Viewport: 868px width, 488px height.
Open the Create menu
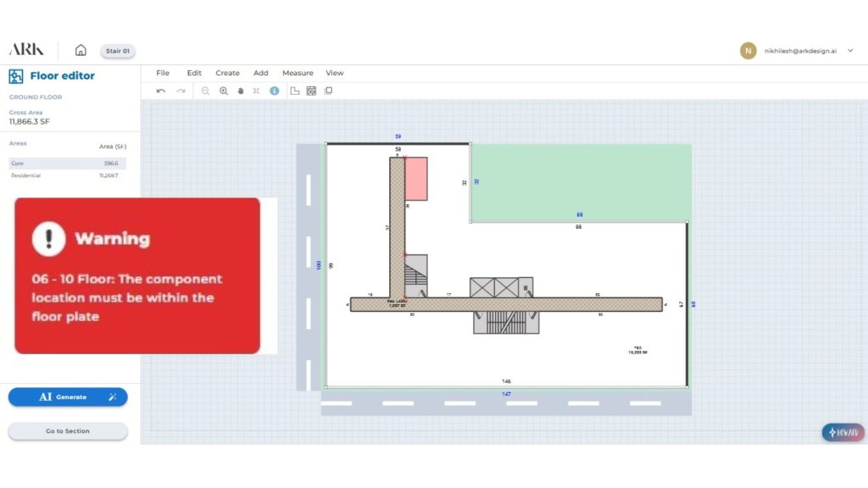tap(227, 73)
